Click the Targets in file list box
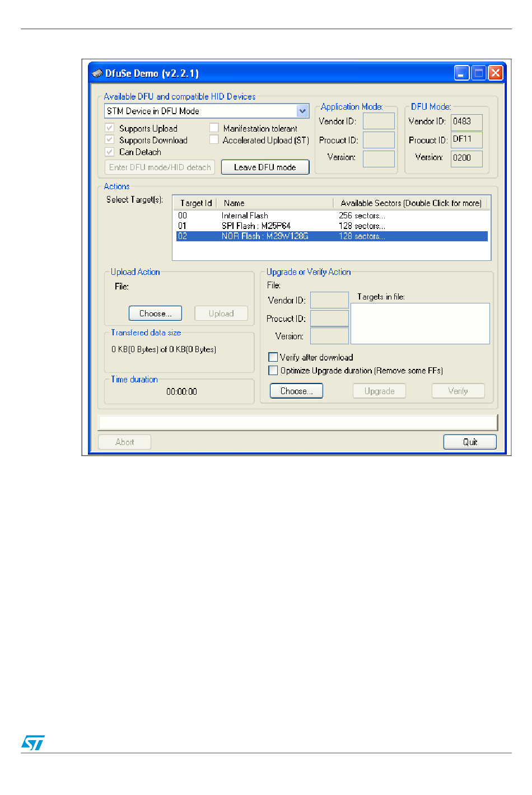This screenshot has height=795, width=532. (x=420, y=324)
